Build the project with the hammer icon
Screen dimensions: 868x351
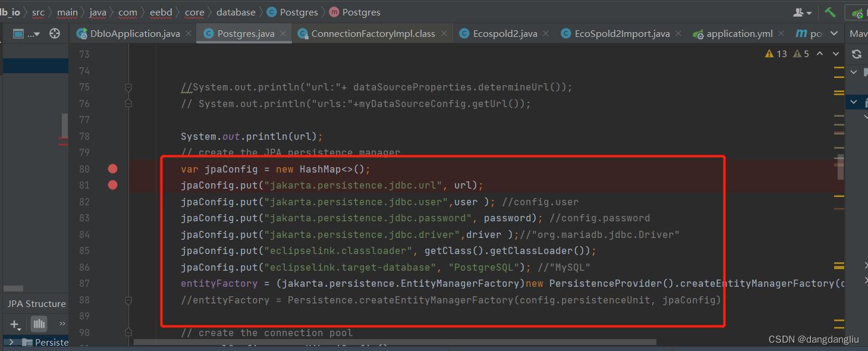(x=831, y=12)
